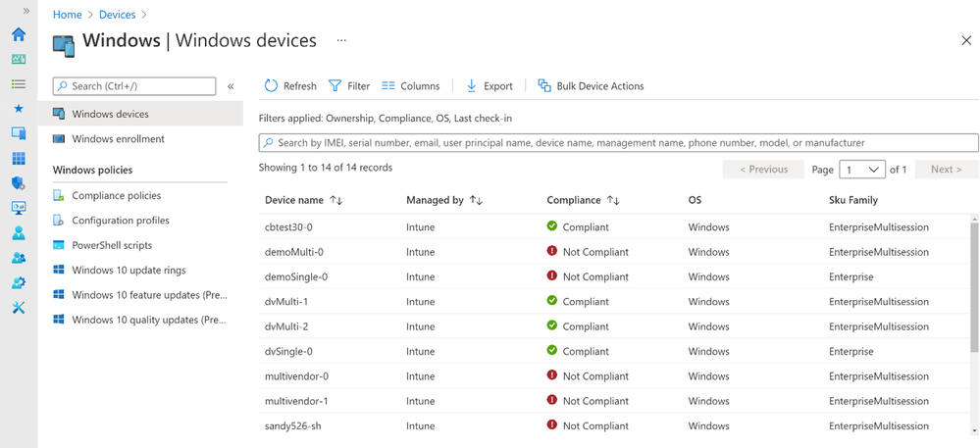
Task: Open Bulk Device Actions
Action: coord(592,86)
